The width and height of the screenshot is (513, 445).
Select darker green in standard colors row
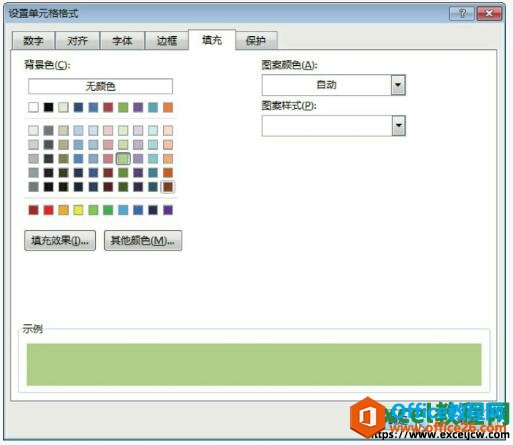point(108,210)
